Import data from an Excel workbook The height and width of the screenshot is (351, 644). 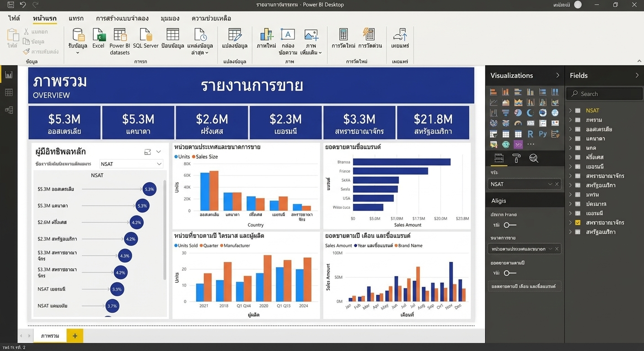(x=98, y=38)
